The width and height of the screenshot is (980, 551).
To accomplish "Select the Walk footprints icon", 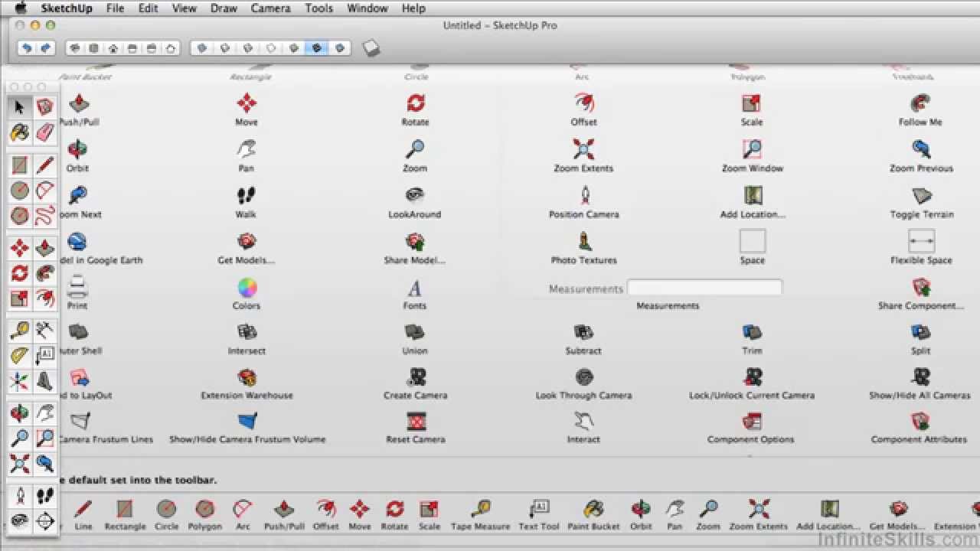I will pyautogui.click(x=247, y=194).
